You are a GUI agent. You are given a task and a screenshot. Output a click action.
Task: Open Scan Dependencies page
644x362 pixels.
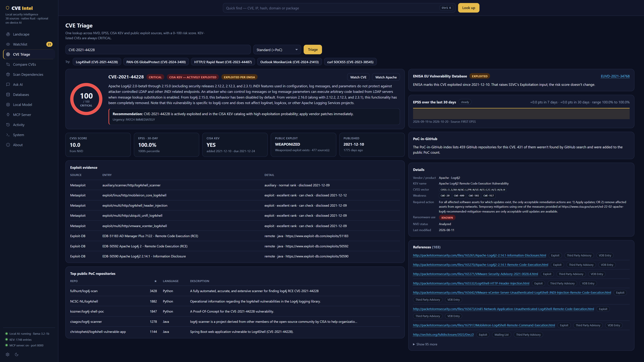[29, 74]
